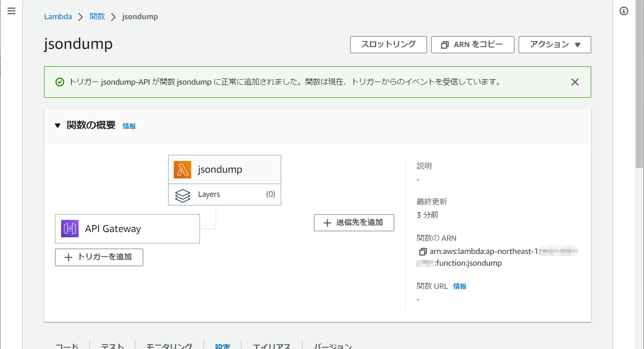Click the スロットリング button
This screenshot has height=349, width=644.
pos(388,44)
